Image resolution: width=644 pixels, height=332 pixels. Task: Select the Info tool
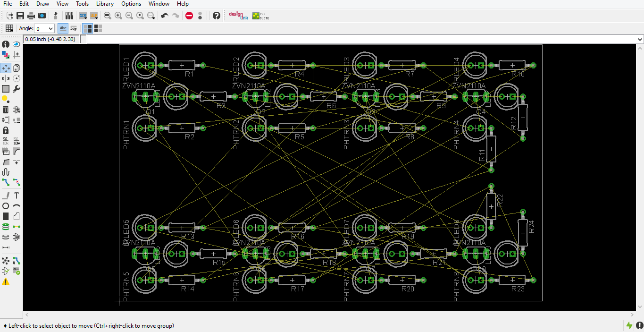pyautogui.click(x=5, y=43)
